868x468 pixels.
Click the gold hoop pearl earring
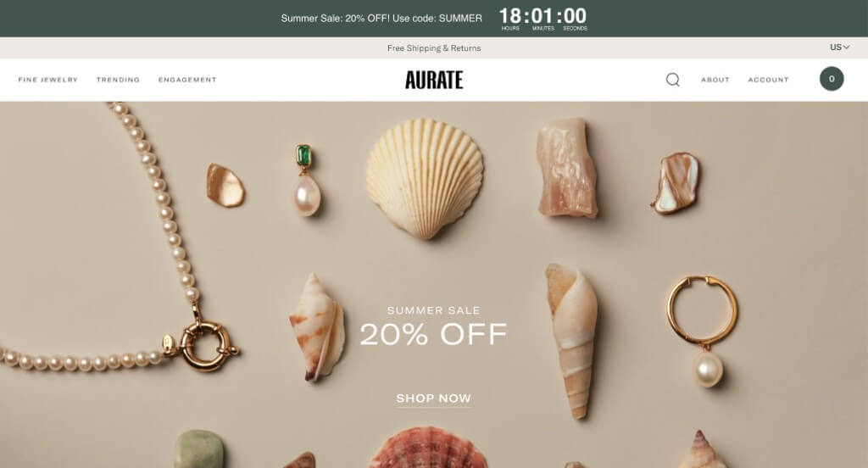[703, 331]
